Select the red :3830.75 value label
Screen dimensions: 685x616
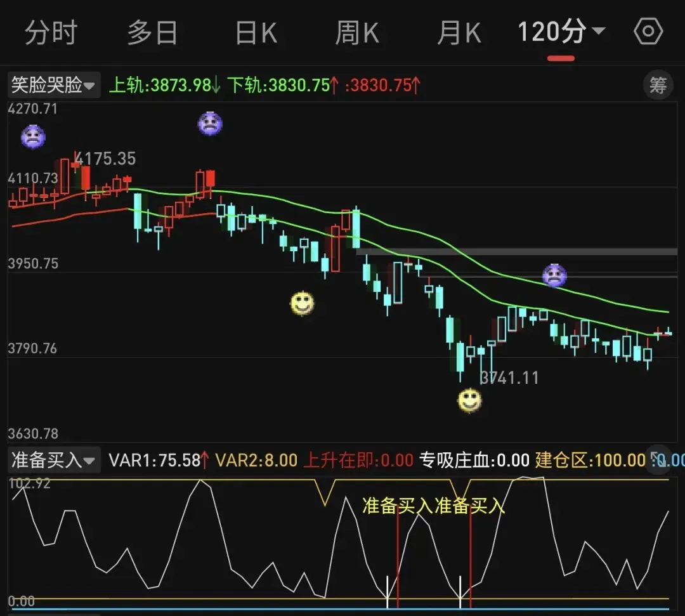(x=382, y=85)
